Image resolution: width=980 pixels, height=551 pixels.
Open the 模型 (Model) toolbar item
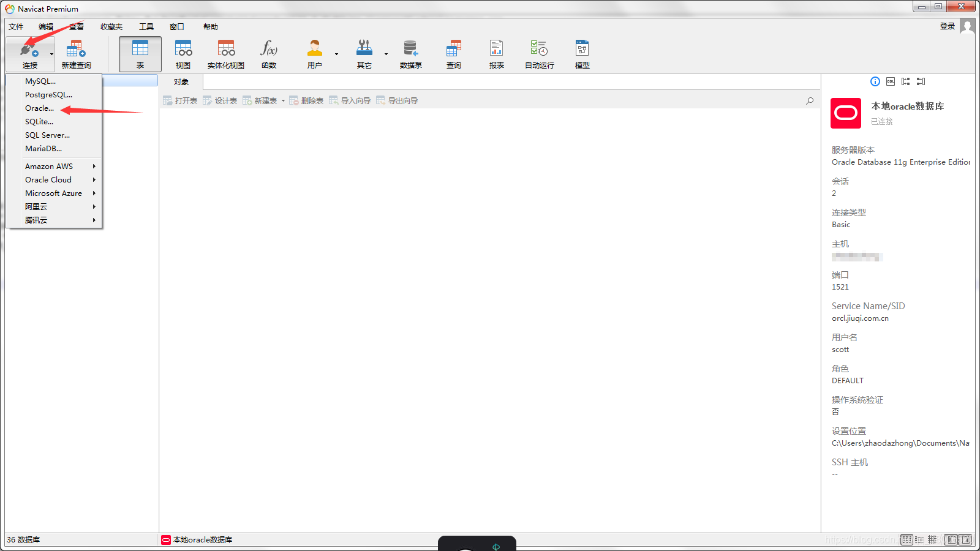coord(582,54)
